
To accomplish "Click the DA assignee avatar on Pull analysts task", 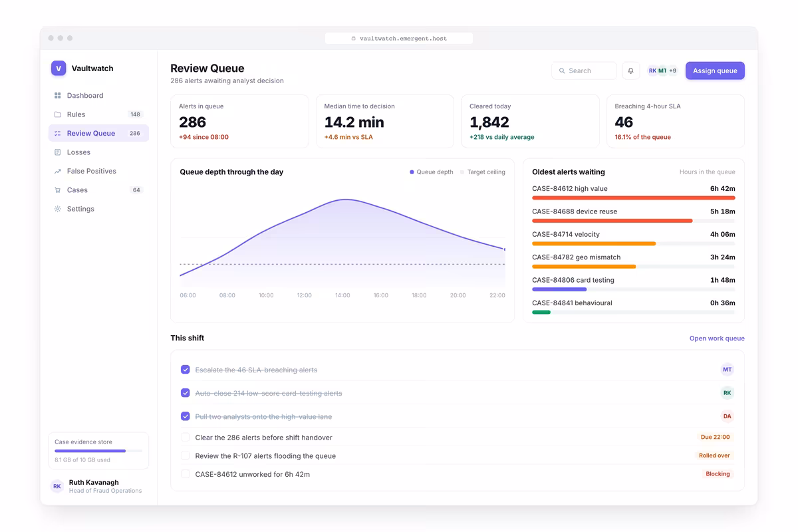I will tap(727, 416).
